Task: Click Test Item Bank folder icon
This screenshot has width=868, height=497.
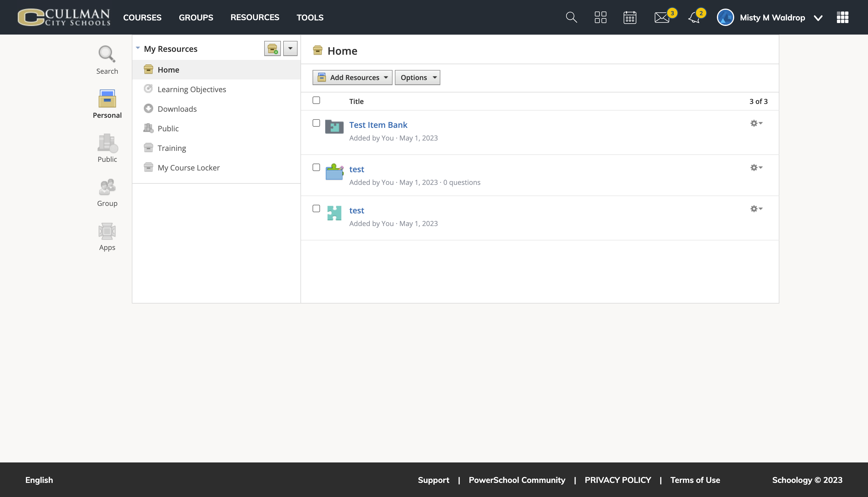Action: point(334,126)
